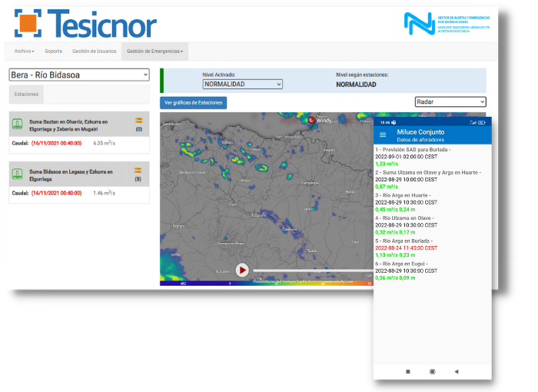
Task: Click the NORMALIDAD level according to stations
Action: [356, 85]
